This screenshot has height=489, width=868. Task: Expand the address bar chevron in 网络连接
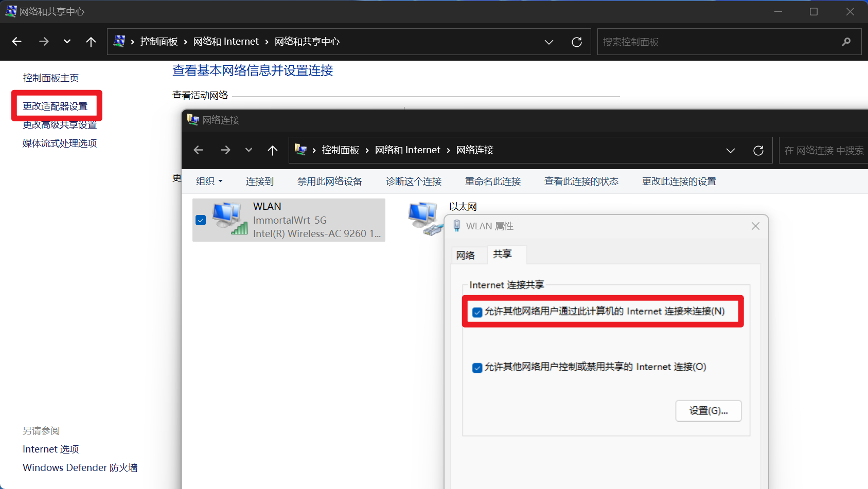coord(730,150)
